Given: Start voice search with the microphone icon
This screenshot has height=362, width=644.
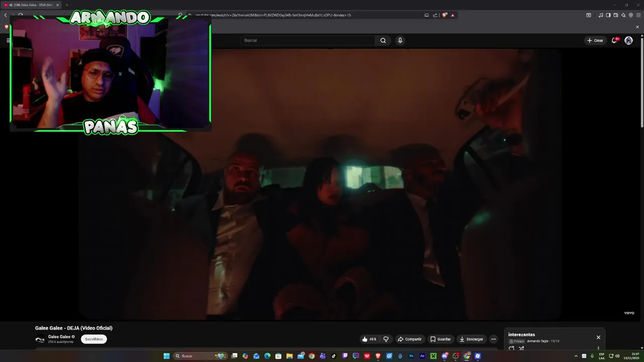Looking at the screenshot, I should [400, 40].
